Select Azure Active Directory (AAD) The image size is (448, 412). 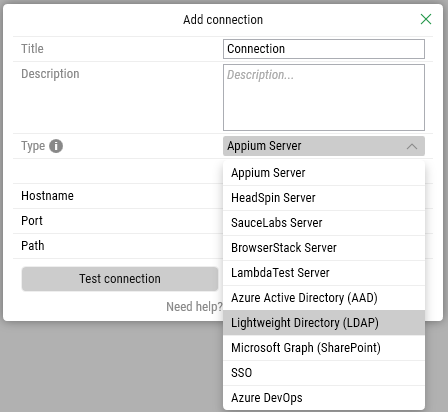tap(324, 298)
